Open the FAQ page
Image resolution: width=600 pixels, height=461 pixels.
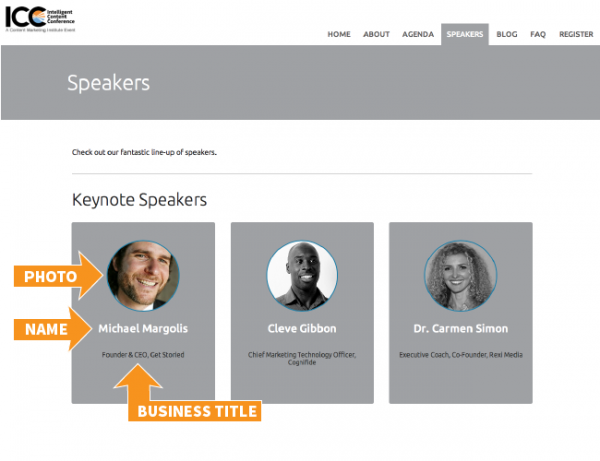[538, 34]
